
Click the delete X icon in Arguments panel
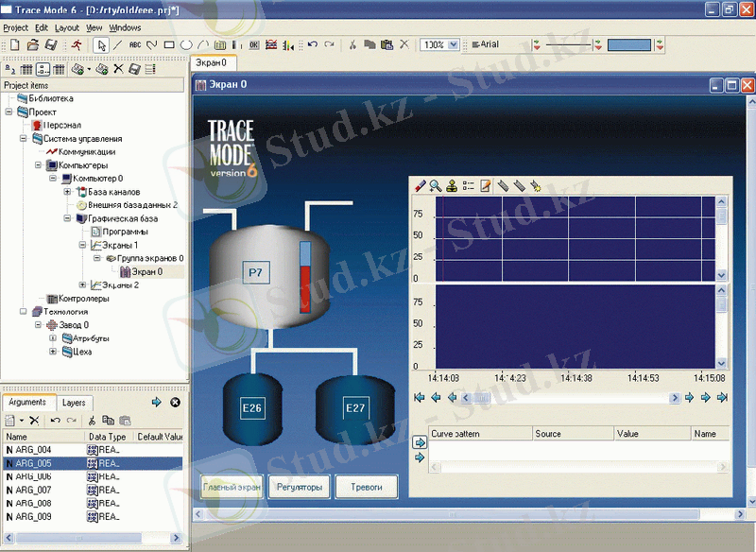34,420
